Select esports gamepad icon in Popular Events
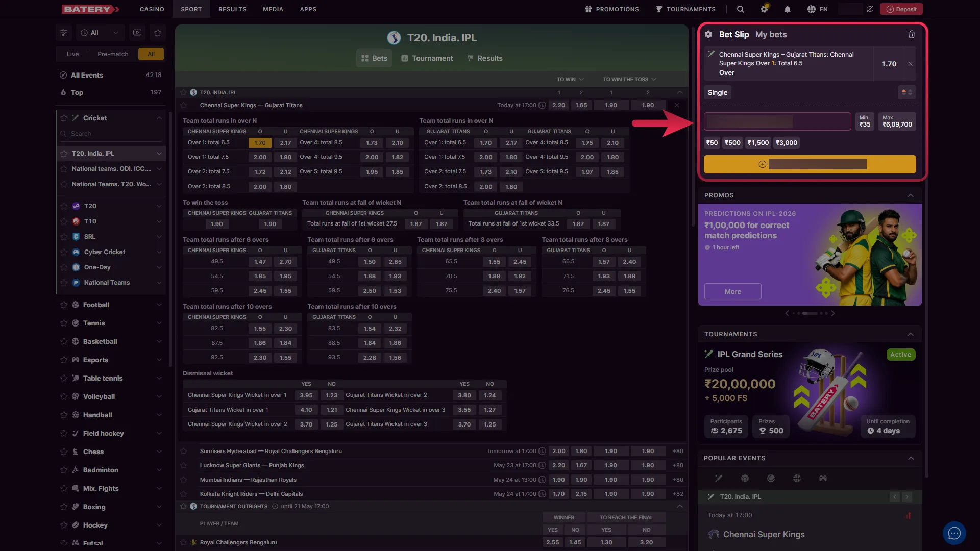980x551 pixels. click(x=823, y=479)
